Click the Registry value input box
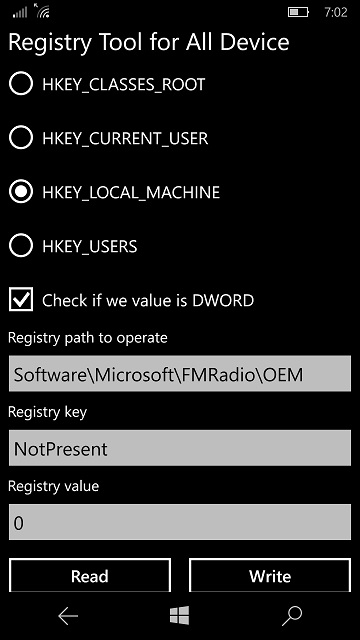 [180, 522]
